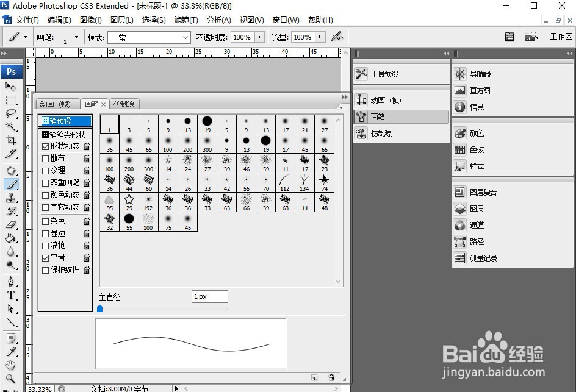Open 工具预设 panel
This screenshot has width=576, height=392.
click(x=401, y=74)
